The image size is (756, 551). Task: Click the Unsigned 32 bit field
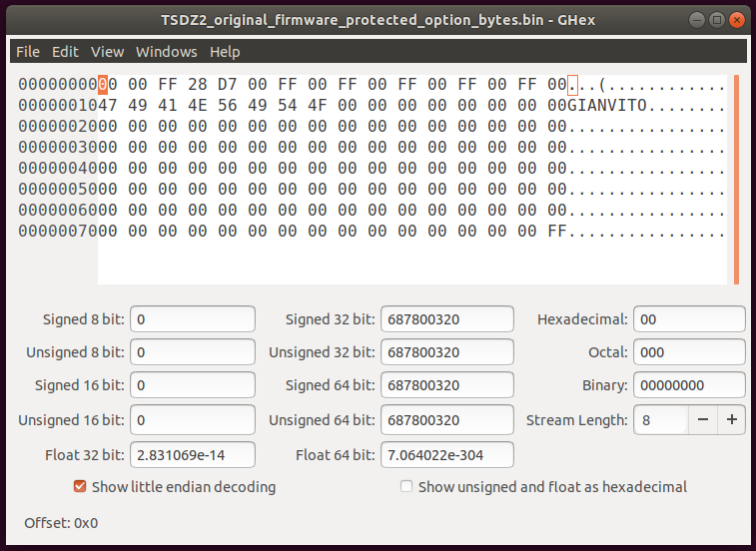pos(447,352)
